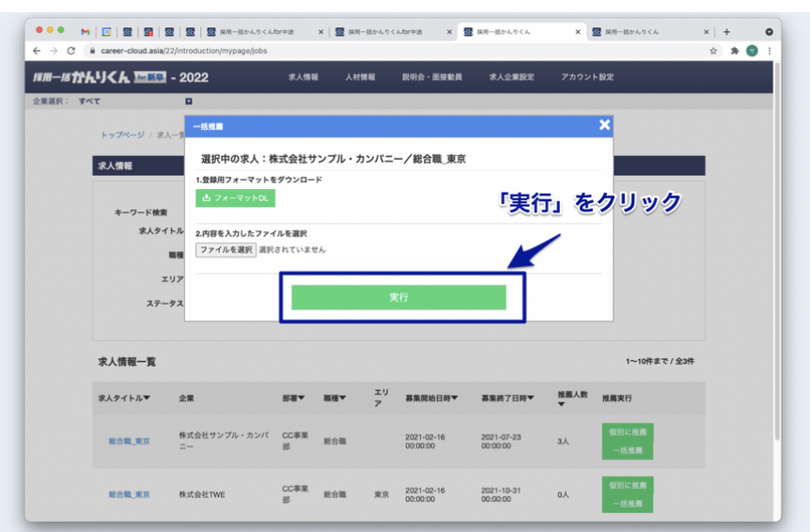Sort by 職種 column arrow

(343, 398)
